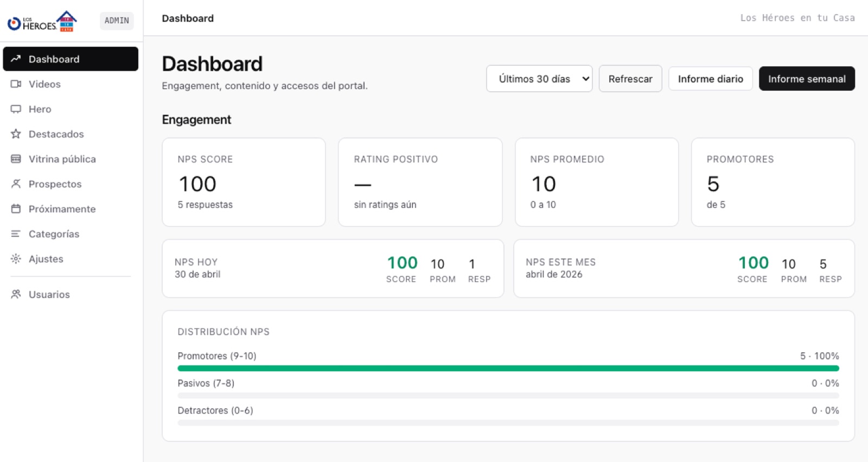Click 'Engagement, contenido y accesos del portal.' subtitle
Image resolution: width=868 pixels, height=462 pixels.
tap(265, 86)
